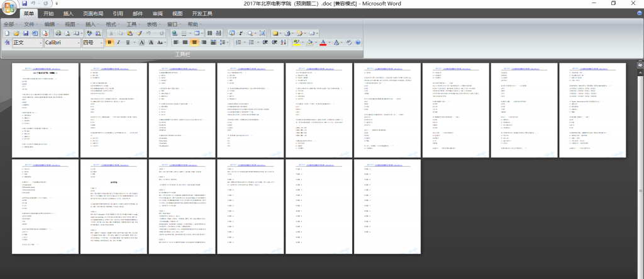
Task: Click the Open folder icon
Action: [16, 33]
